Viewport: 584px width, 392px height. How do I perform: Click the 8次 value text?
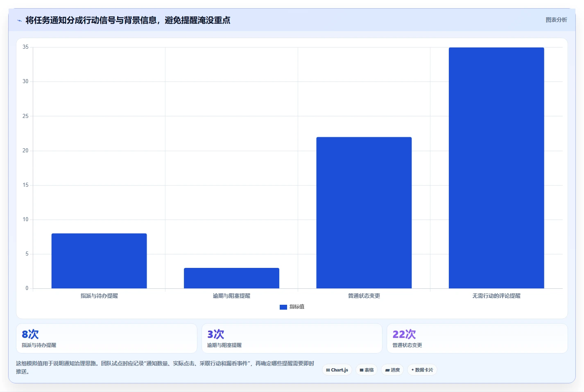[x=30, y=334]
